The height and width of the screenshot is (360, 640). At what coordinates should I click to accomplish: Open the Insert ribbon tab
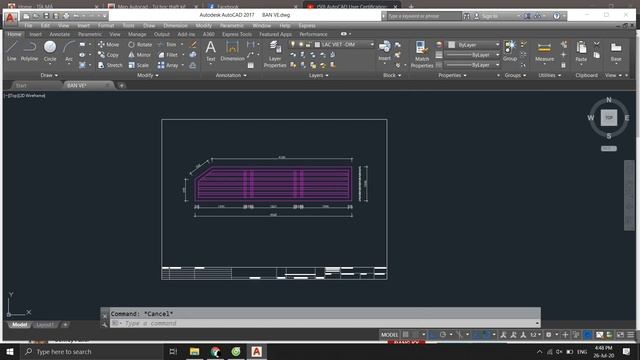point(36,34)
